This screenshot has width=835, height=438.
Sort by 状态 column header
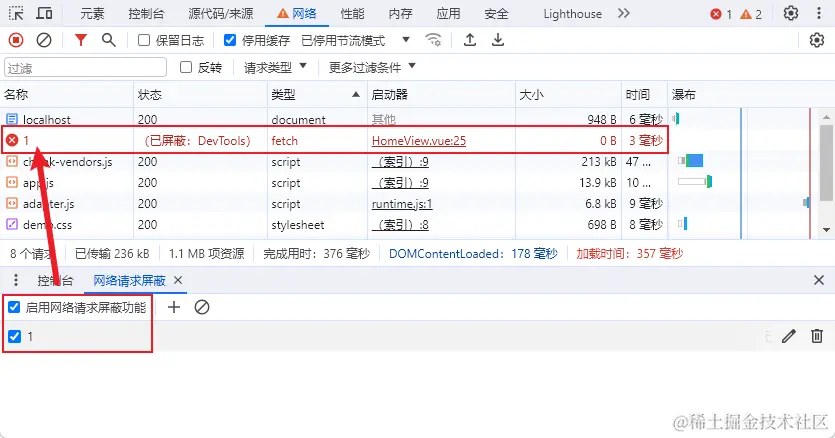point(200,95)
